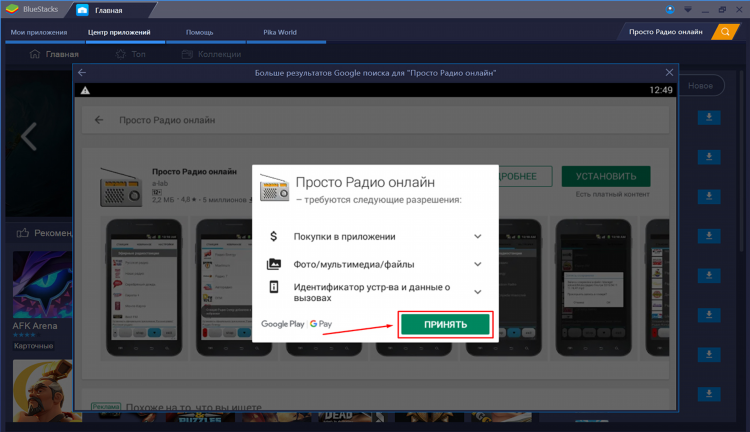Click the Есть платный контент text
Image resolution: width=750 pixels, height=432 pixels.
(613, 194)
